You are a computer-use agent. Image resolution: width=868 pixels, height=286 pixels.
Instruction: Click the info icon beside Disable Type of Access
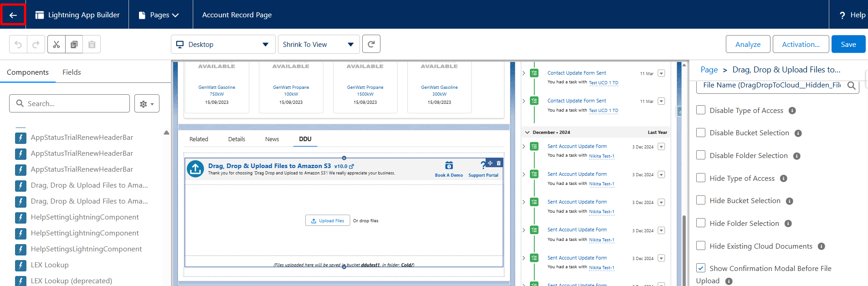(792, 111)
